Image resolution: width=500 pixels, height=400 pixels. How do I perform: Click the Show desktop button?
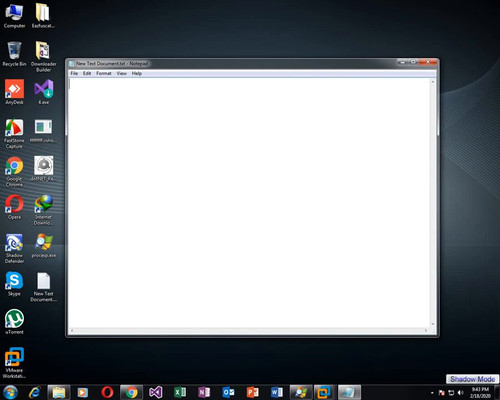pyautogui.click(x=497, y=393)
